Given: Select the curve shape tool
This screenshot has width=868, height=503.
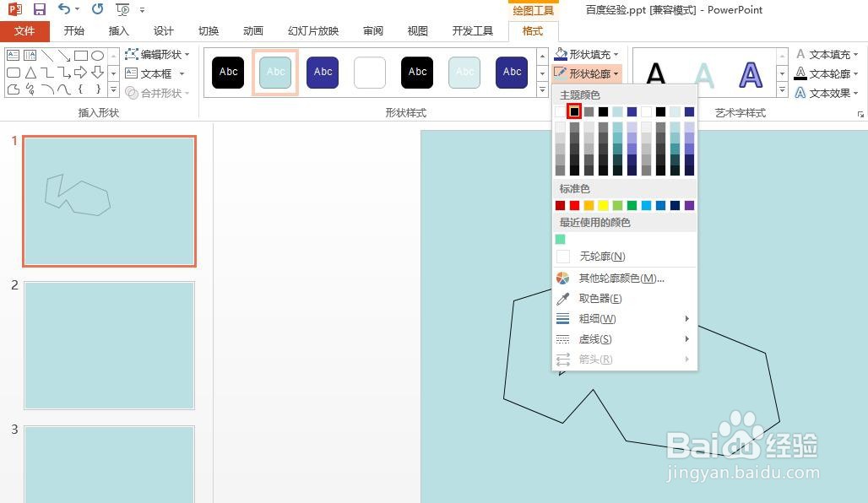Looking at the screenshot, I should coord(64,89).
